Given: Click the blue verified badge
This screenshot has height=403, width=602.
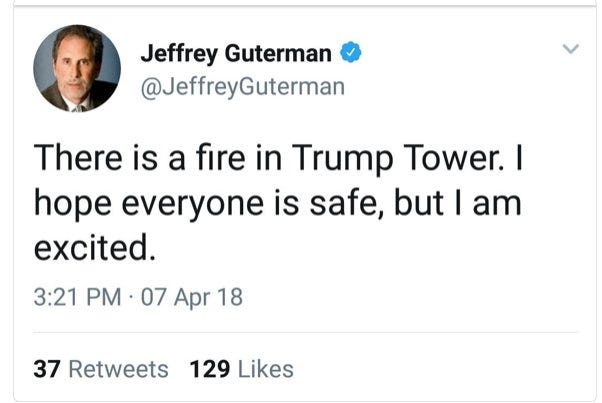Looking at the screenshot, I should [351, 53].
